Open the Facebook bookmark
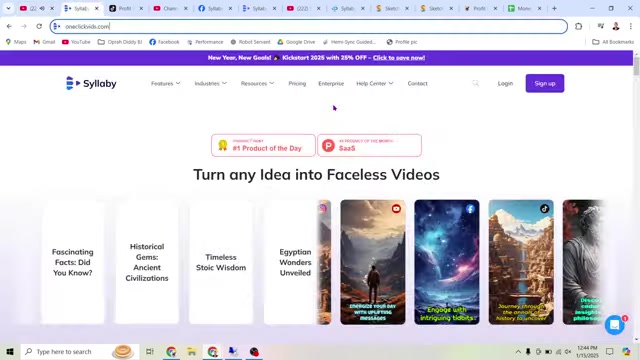640x360 pixels. 164,42
